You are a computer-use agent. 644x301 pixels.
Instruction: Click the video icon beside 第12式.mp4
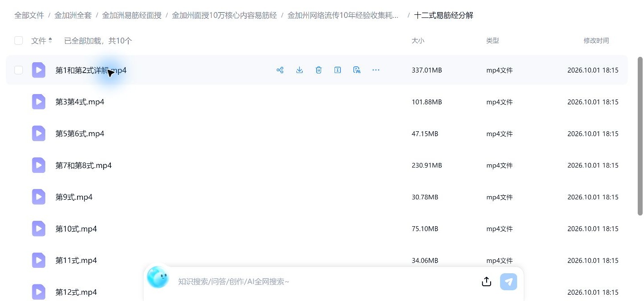pyautogui.click(x=39, y=292)
